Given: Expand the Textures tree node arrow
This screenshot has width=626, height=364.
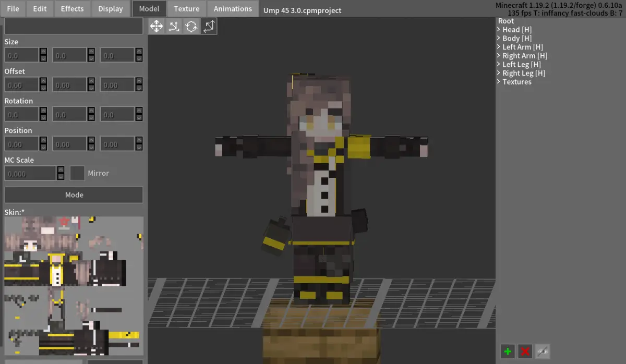Looking at the screenshot, I should click(499, 82).
